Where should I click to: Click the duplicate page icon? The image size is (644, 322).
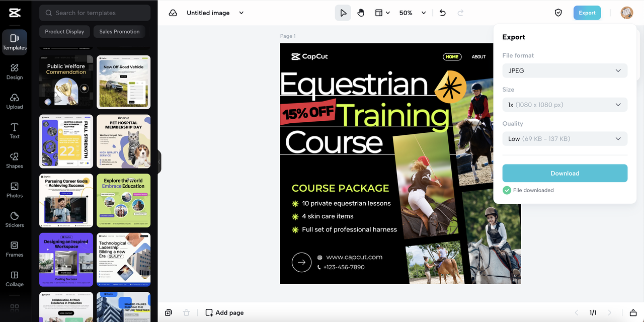click(x=169, y=313)
